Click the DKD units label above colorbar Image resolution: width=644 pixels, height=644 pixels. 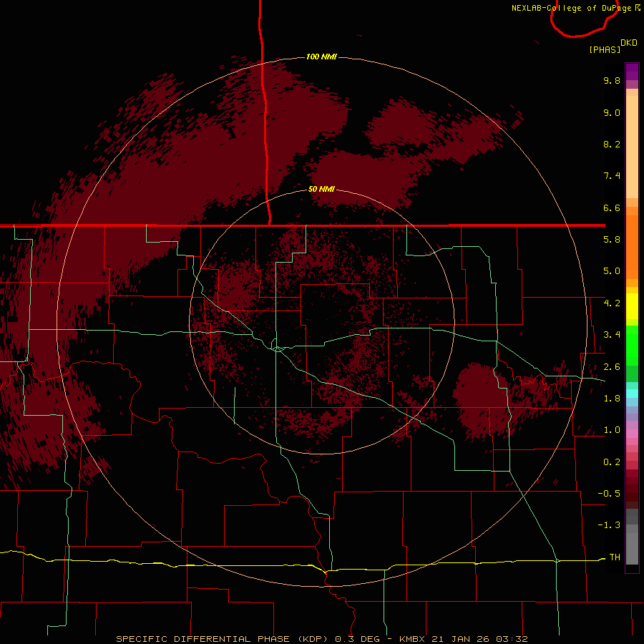(x=629, y=43)
